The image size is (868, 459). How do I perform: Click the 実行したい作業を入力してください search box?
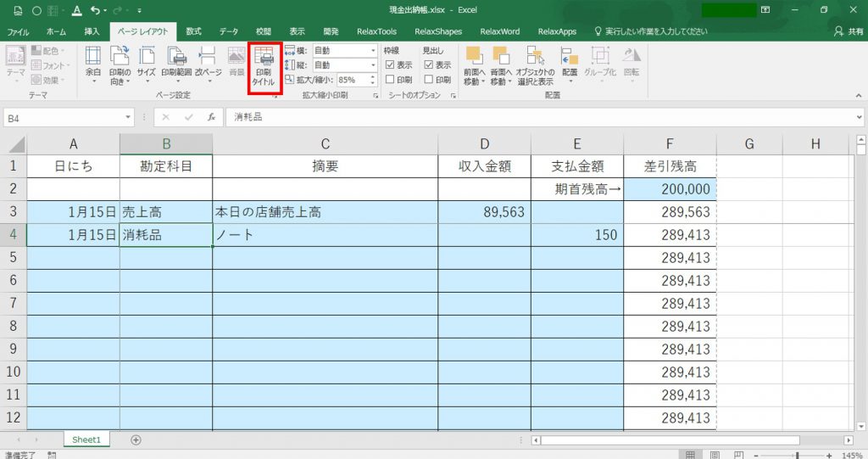click(x=651, y=31)
